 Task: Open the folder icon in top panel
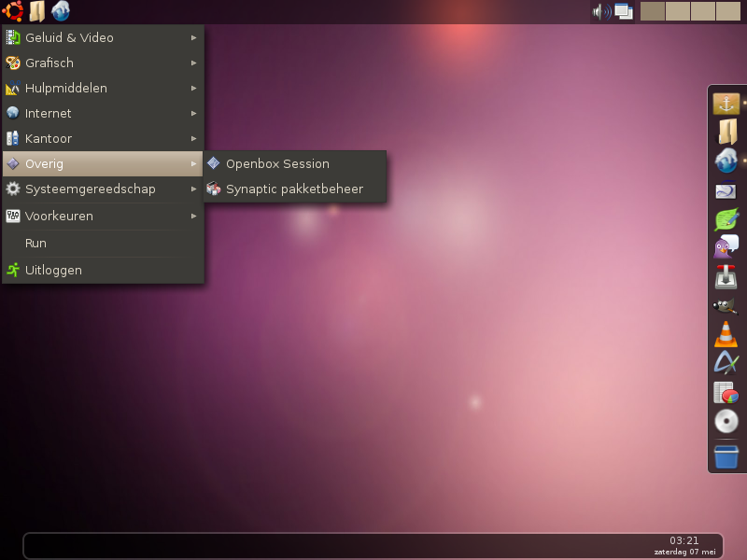point(36,11)
